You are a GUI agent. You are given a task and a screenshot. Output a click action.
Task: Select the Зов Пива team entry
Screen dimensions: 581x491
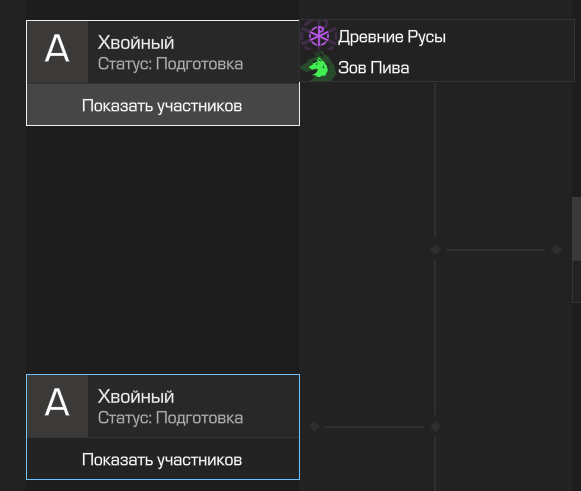[x=374, y=67]
